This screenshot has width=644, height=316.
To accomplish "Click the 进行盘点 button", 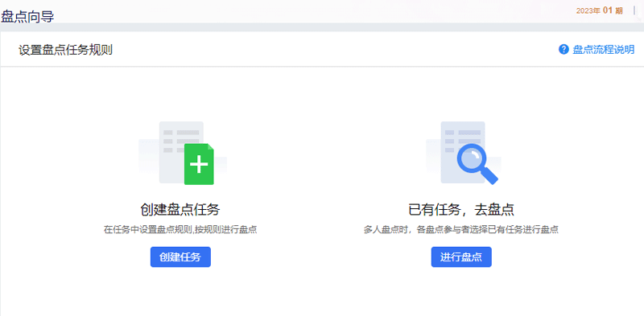I will tap(461, 257).
